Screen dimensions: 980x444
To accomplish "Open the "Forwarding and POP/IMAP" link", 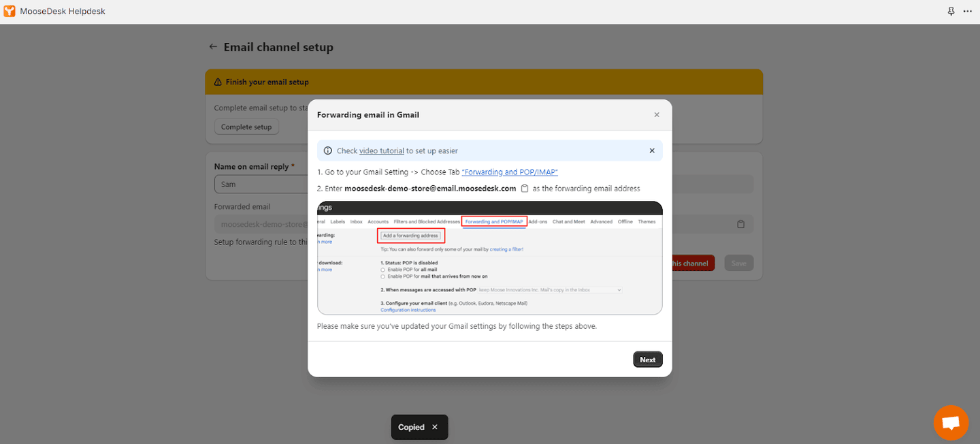I will [x=510, y=172].
